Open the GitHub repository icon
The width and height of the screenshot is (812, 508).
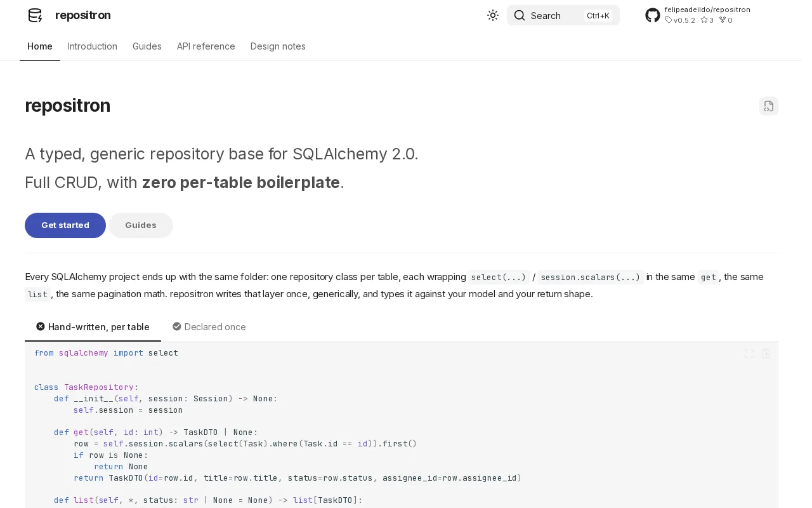point(653,15)
